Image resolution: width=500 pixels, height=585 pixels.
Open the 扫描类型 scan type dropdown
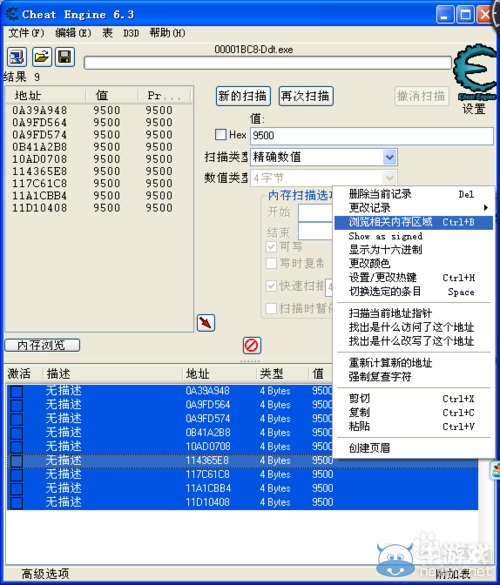click(x=390, y=157)
